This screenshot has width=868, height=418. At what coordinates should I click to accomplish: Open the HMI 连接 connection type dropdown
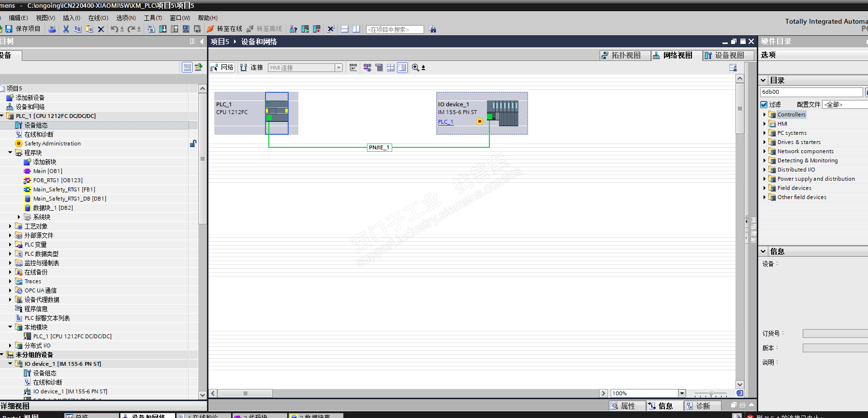(x=339, y=68)
